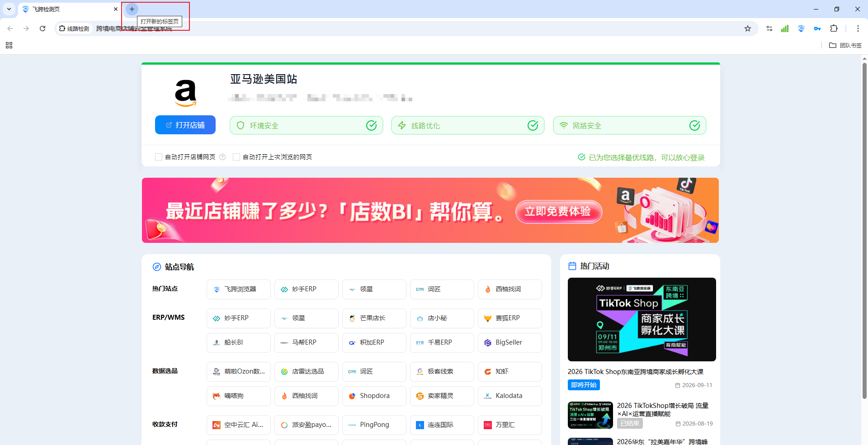
Task: Close the 飞跨检测页 tab
Action: click(x=116, y=9)
